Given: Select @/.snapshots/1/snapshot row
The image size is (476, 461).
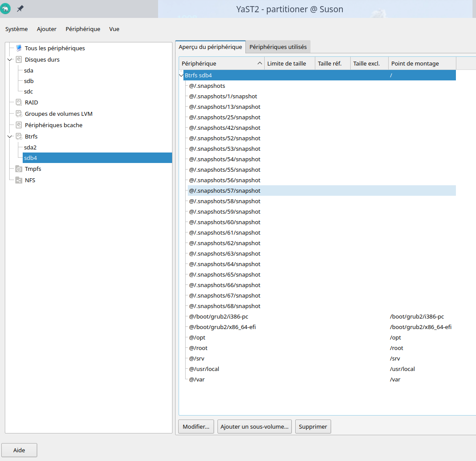Looking at the screenshot, I should tap(322, 96).
